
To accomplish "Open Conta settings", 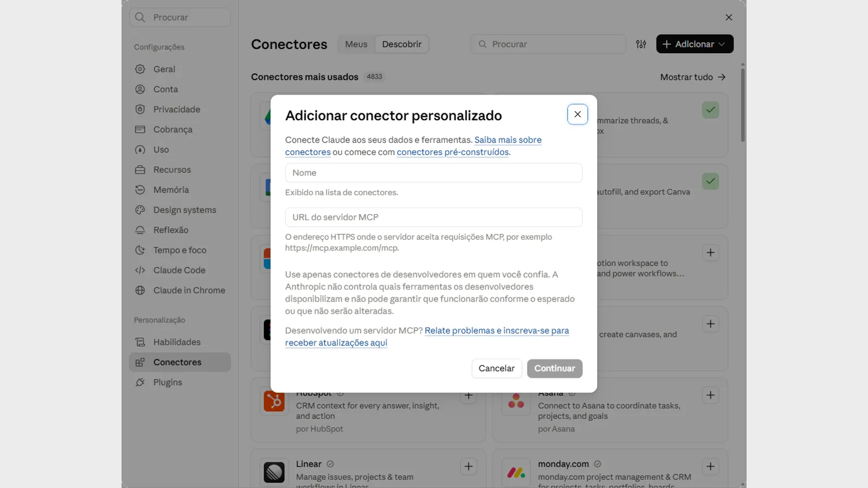I will 180,89.
